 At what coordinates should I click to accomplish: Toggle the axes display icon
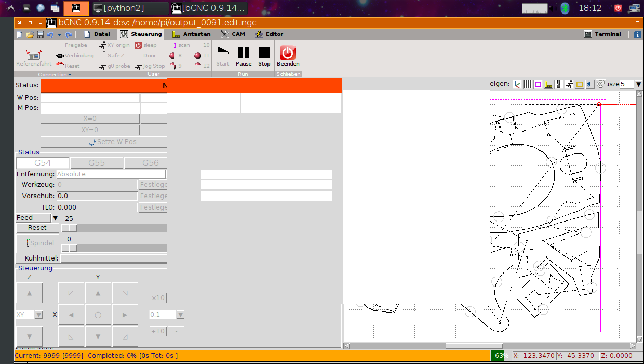point(517,84)
